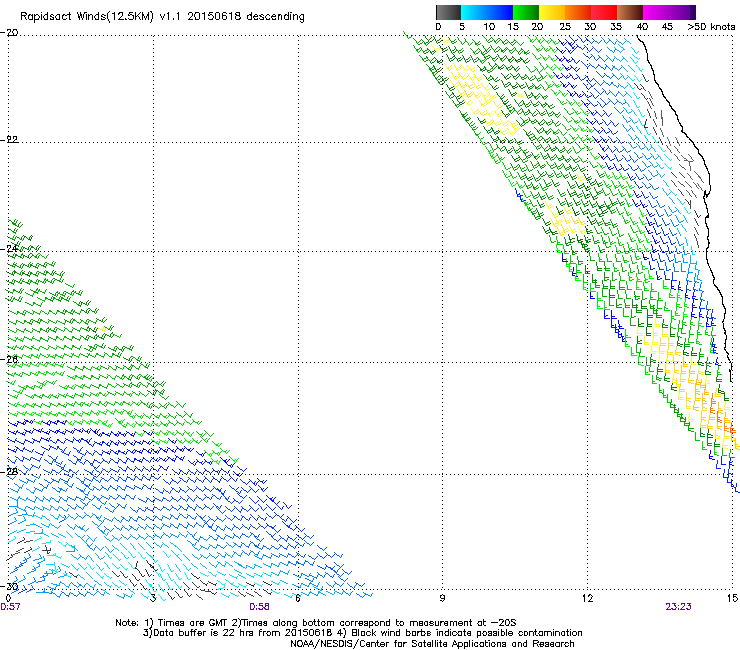Click the '40' label under the color bar

pos(642,27)
